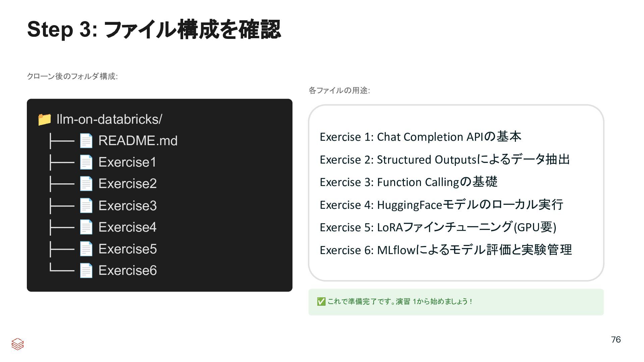Click the Databricks logo in the corner
Viewport: 644px width, 362px height.
pos(17,344)
